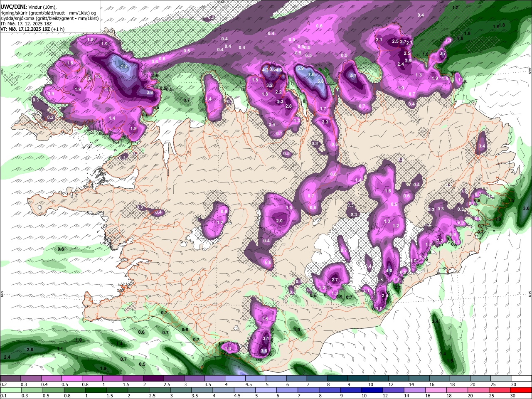Click the '0.1' label in the rain scale
Viewport: 532px width, 399px height.
[x=3, y=396]
